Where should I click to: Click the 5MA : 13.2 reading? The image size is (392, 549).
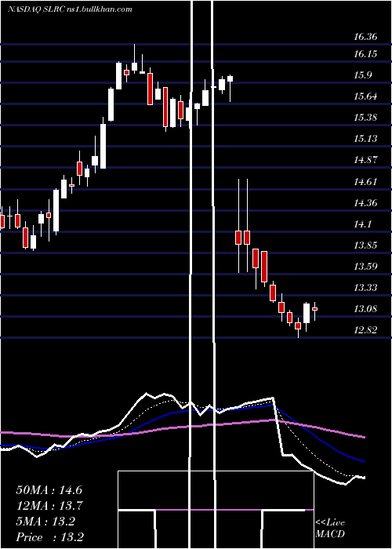click(x=45, y=522)
